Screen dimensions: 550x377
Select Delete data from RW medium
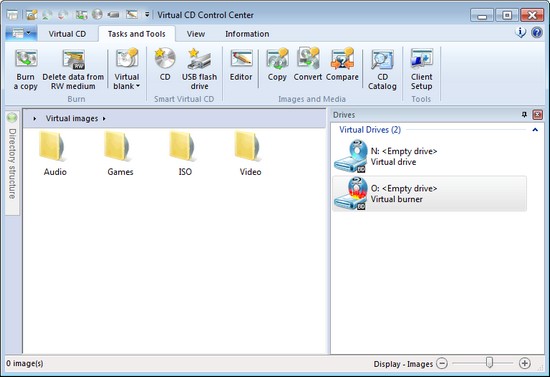click(x=73, y=69)
